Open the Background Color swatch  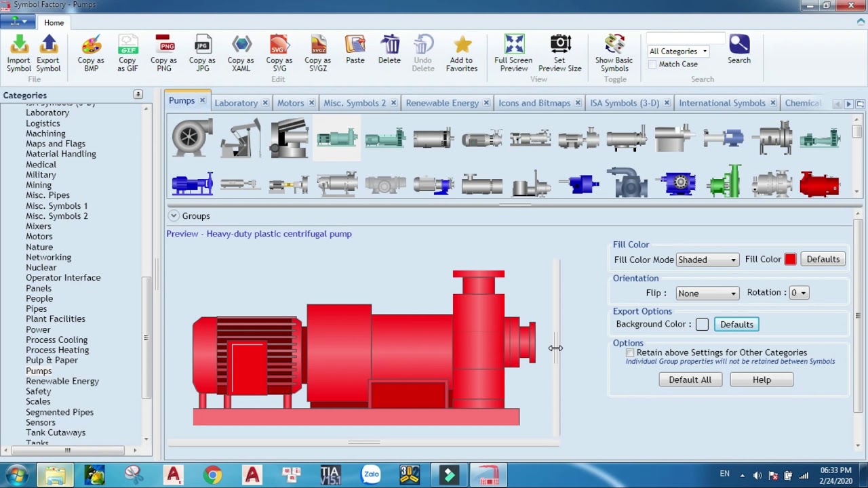[702, 325]
